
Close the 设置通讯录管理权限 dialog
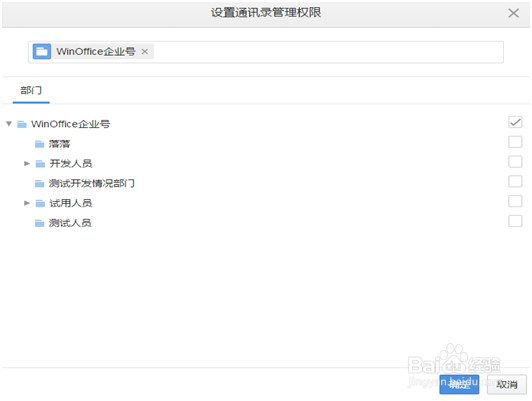coord(514,13)
